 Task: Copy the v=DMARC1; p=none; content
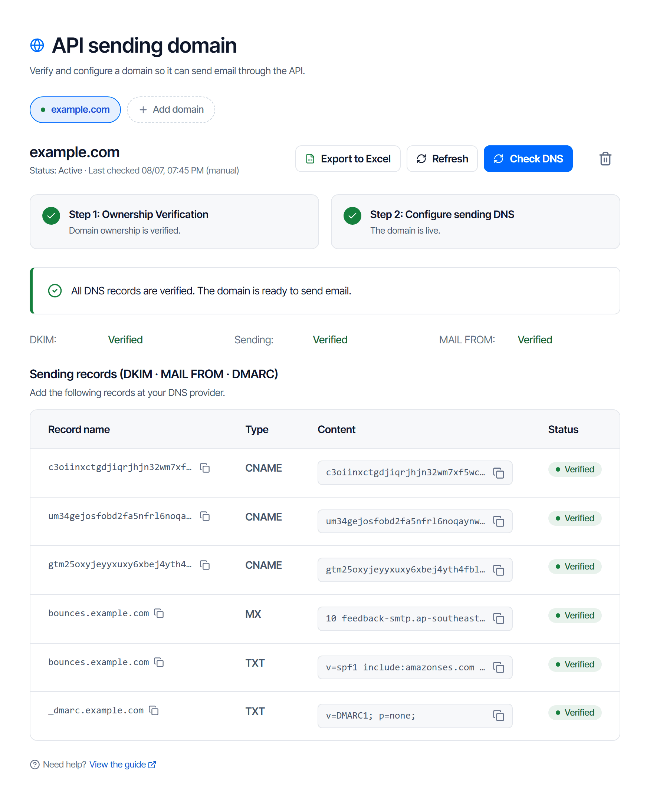coord(499,716)
